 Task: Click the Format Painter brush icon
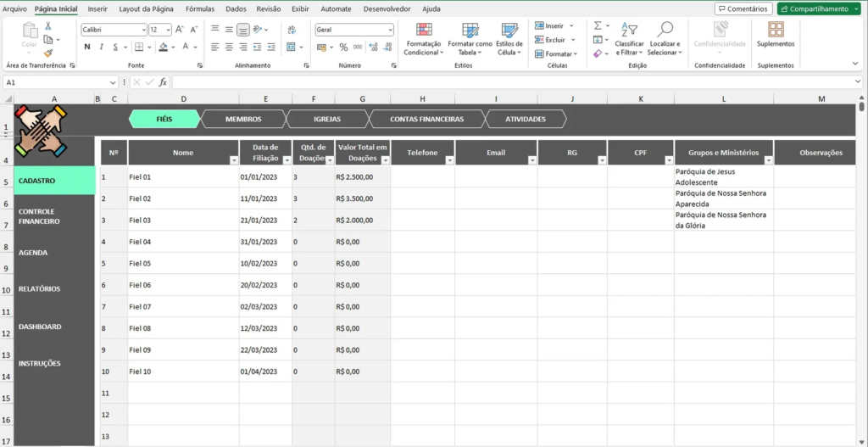(47, 53)
